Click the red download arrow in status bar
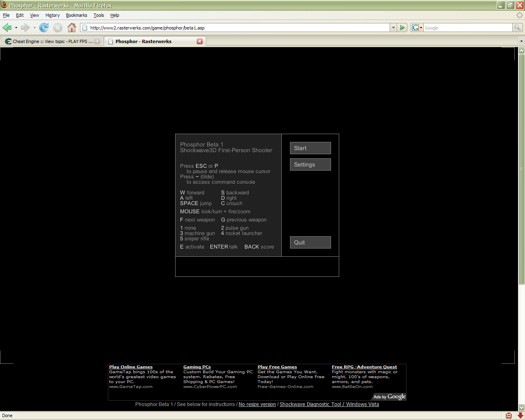Image resolution: width=525 pixels, height=420 pixels. coord(520,415)
